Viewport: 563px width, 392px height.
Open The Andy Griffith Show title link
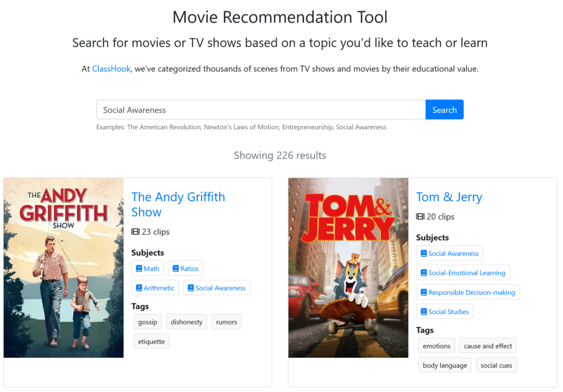click(x=178, y=205)
